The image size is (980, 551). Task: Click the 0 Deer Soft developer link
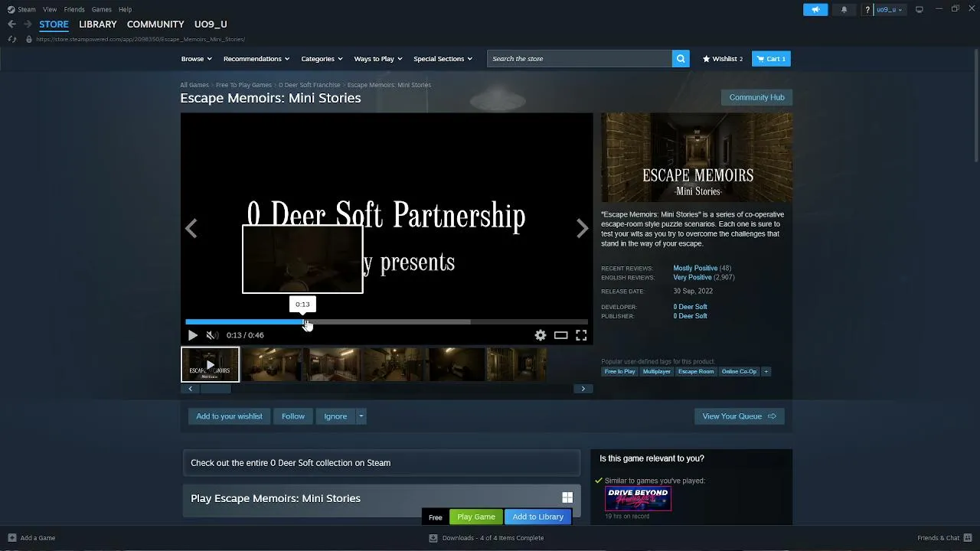pyautogui.click(x=690, y=307)
